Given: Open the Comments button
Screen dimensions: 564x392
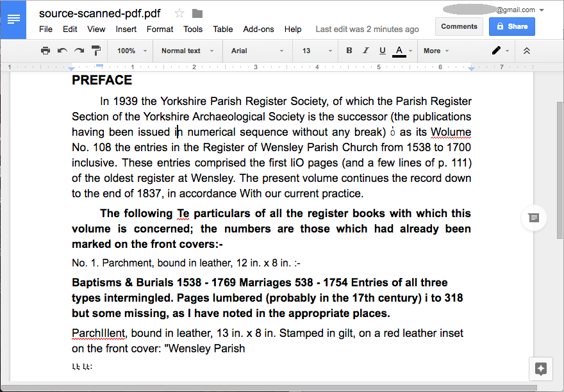Looking at the screenshot, I should tap(459, 26).
